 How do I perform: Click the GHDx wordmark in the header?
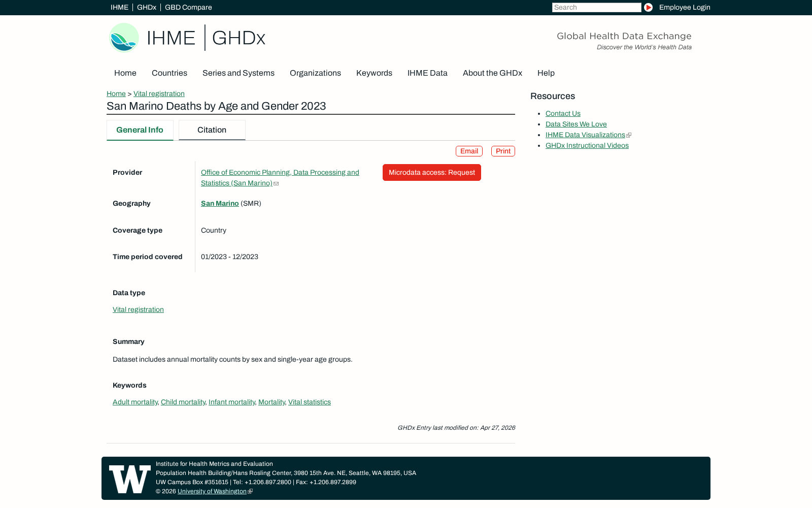[239, 38]
